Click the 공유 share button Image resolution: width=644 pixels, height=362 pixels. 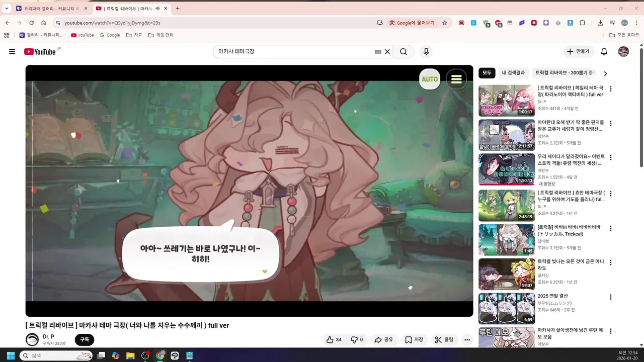coord(384,340)
